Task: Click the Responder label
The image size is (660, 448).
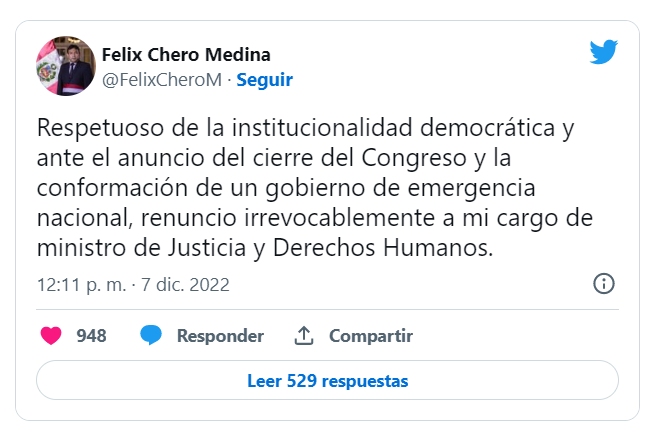Action: coord(220,336)
